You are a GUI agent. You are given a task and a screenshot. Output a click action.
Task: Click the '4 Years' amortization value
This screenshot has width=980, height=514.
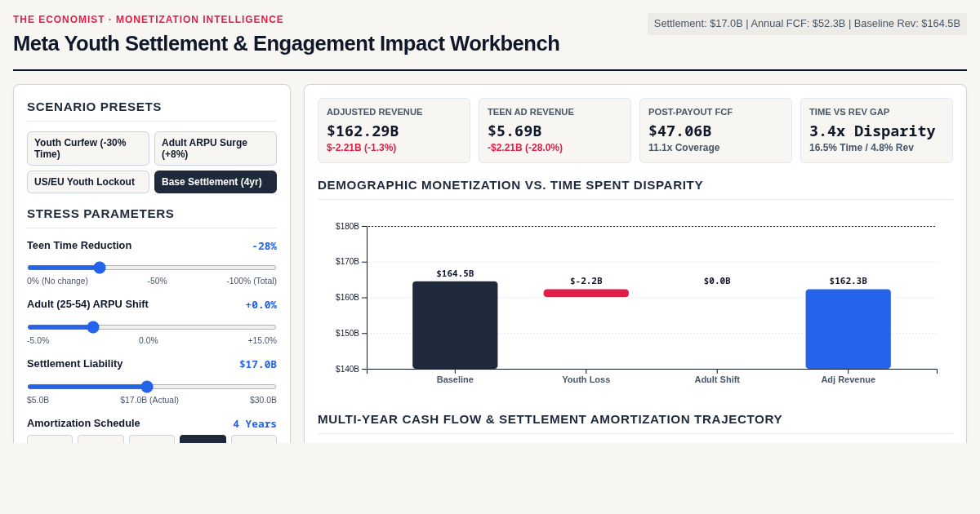click(x=255, y=424)
